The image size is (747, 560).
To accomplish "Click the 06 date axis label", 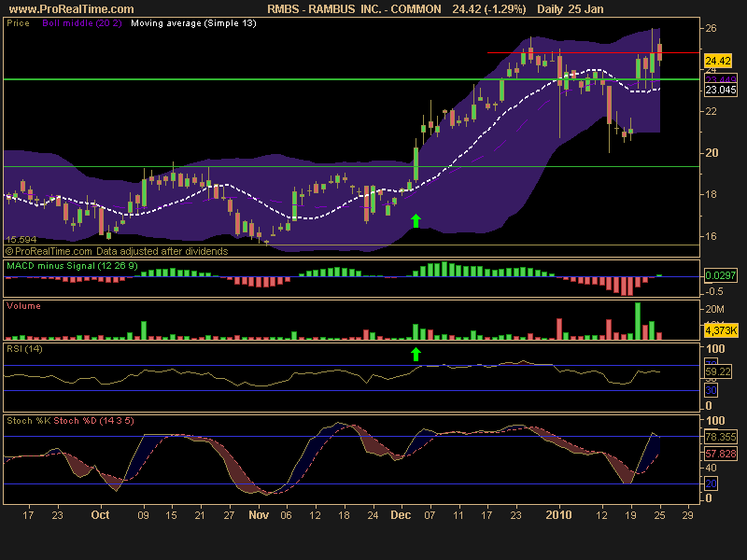I will tap(287, 515).
